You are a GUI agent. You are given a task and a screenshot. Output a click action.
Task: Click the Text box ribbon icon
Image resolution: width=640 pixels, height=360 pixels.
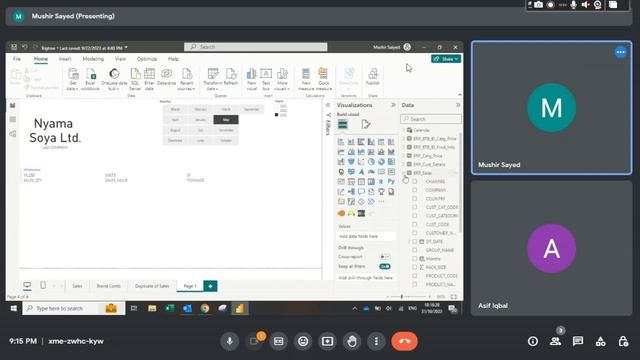(266, 79)
